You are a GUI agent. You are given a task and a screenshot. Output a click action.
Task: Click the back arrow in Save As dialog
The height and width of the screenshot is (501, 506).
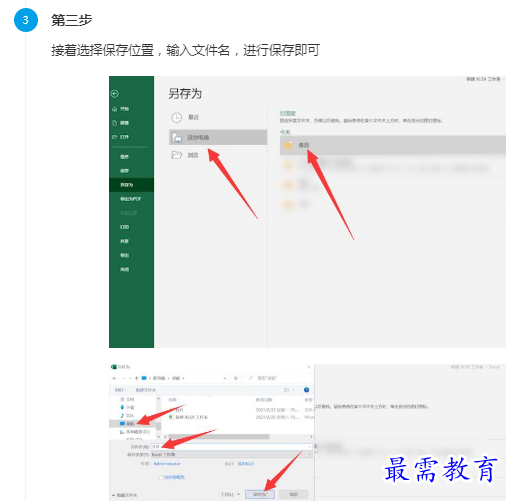click(115, 378)
